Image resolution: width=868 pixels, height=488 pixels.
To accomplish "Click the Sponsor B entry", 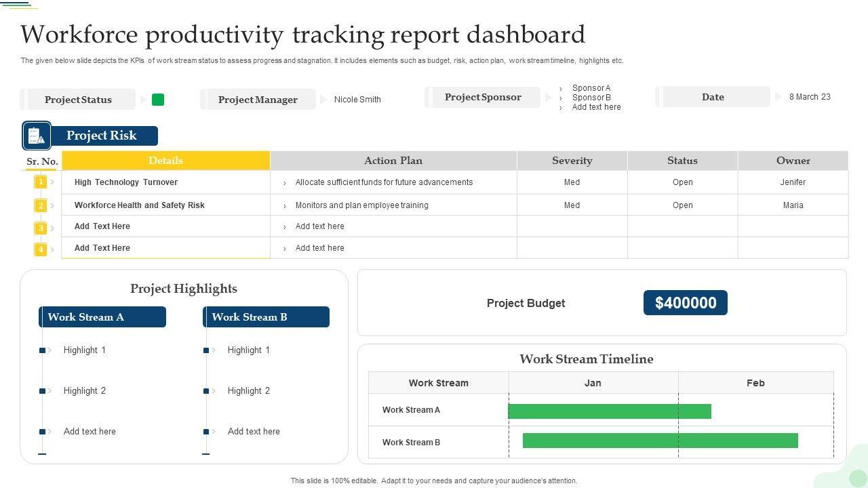I will click(591, 98).
